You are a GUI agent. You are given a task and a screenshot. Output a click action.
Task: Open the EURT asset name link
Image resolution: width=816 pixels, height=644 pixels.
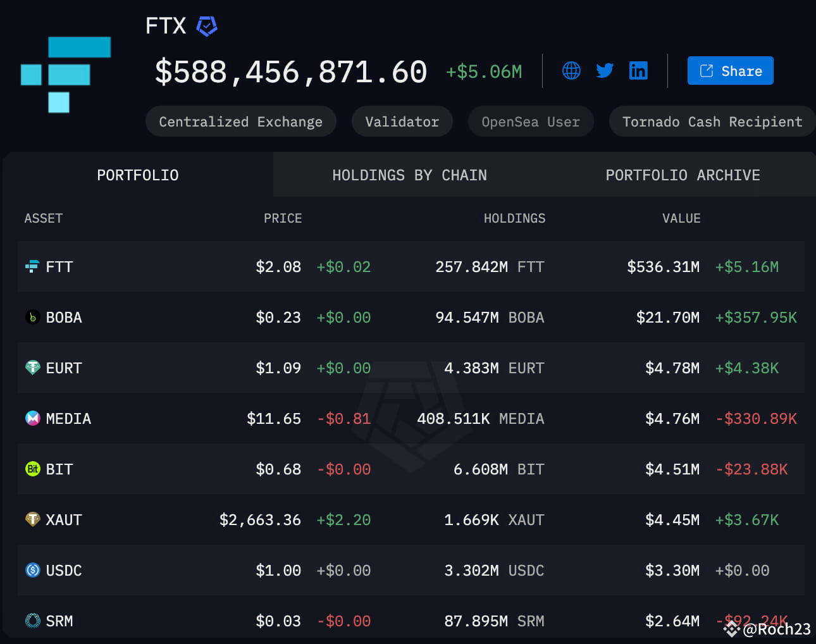(x=64, y=368)
